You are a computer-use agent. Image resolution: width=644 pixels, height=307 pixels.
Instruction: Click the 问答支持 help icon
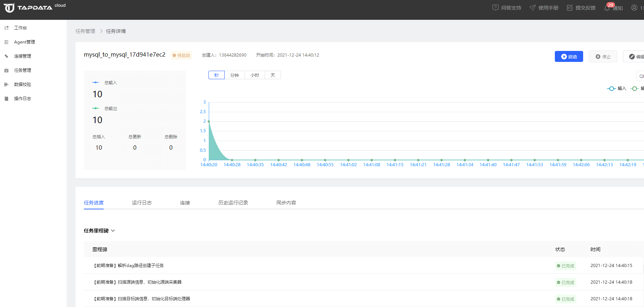pyautogui.click(x=495, y=8)
